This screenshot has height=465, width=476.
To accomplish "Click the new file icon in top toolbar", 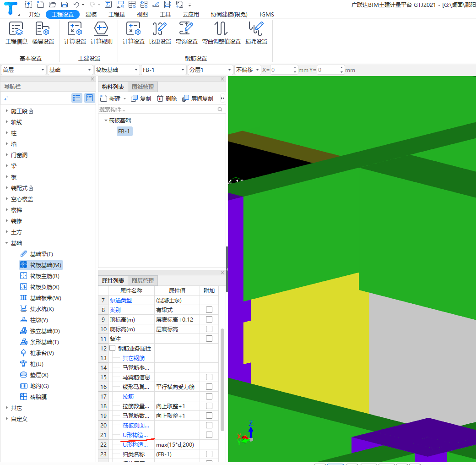I will point(40,5).
